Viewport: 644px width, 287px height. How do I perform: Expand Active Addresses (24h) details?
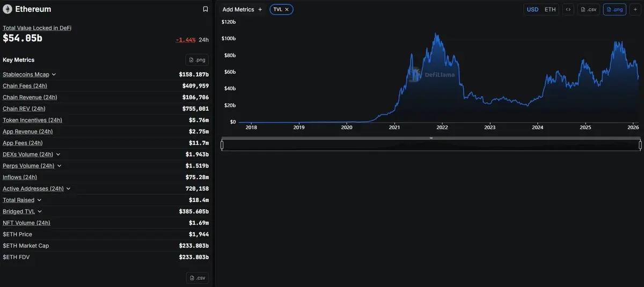(x=68, y=189)
